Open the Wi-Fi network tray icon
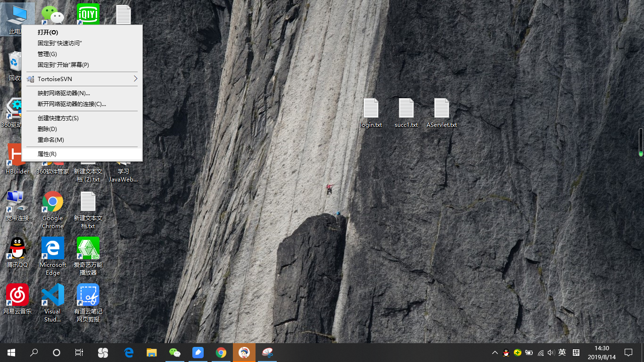The height and width of the screenshot is (362, 644). coord(541,353)
